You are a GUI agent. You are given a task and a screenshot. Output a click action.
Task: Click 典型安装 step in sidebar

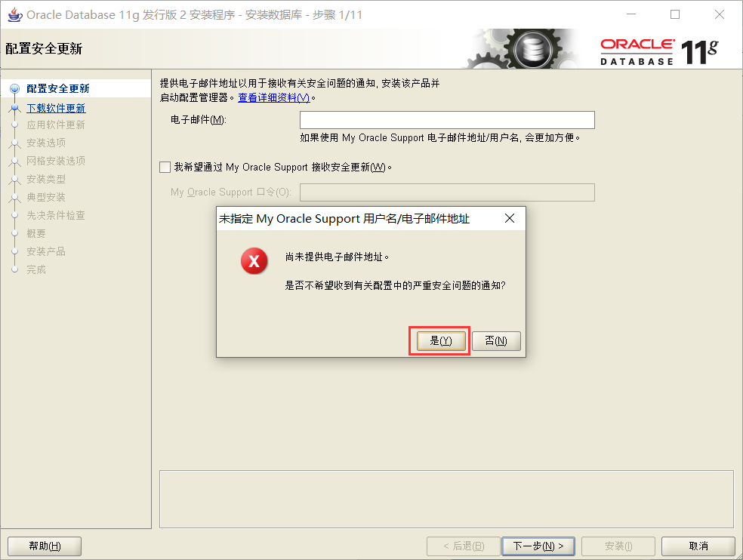coord(46,197)
